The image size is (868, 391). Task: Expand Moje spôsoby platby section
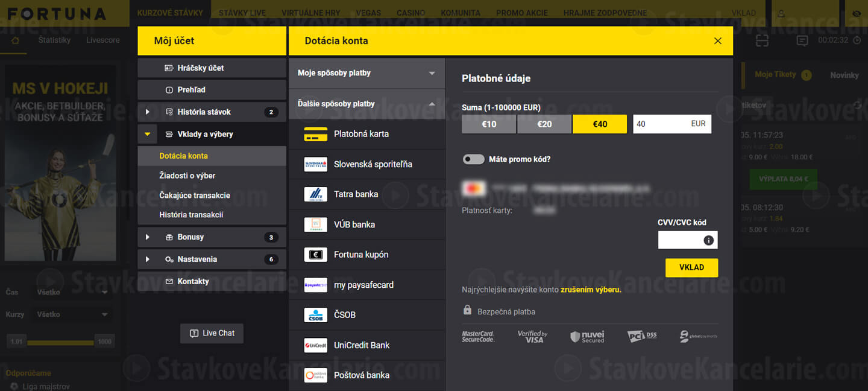[366, 73]
